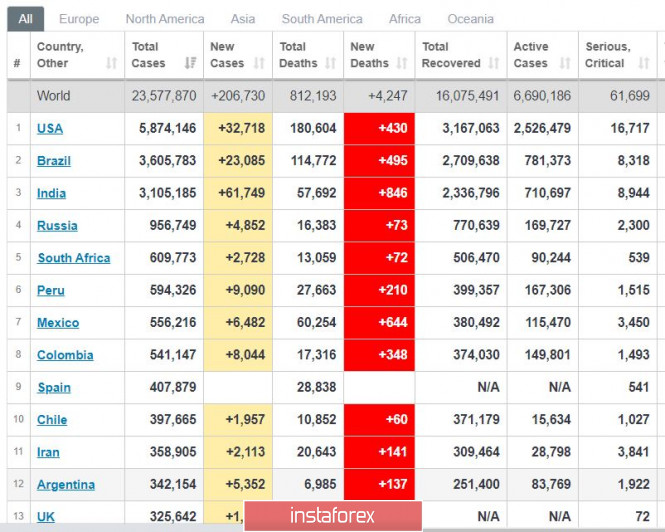Viewport: 665px width, 532px height.
Task: Click the Serious, Critical sort icon
Action: (644, 64)
